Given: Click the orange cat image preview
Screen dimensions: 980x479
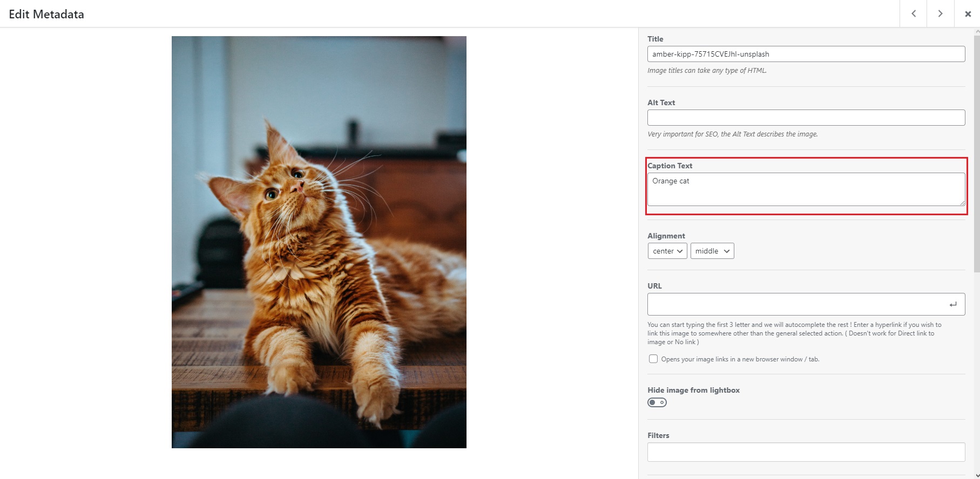Looking at the screenshot, I should (319, 242).
